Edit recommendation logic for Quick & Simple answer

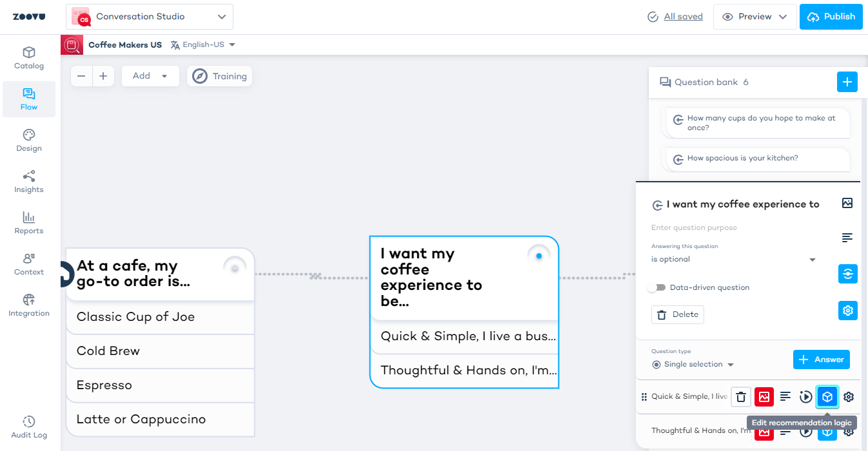tap(827, 397)
